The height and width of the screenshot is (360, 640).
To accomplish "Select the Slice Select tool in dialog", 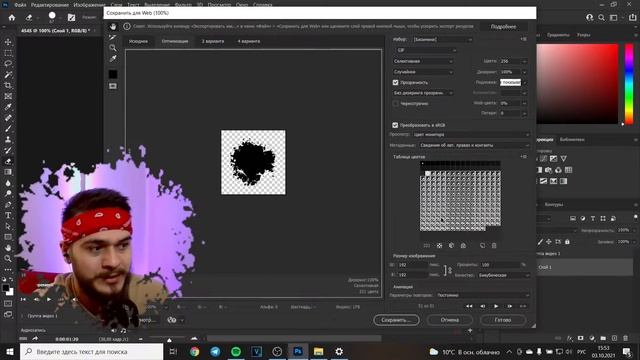I will (x=113, y=37).
